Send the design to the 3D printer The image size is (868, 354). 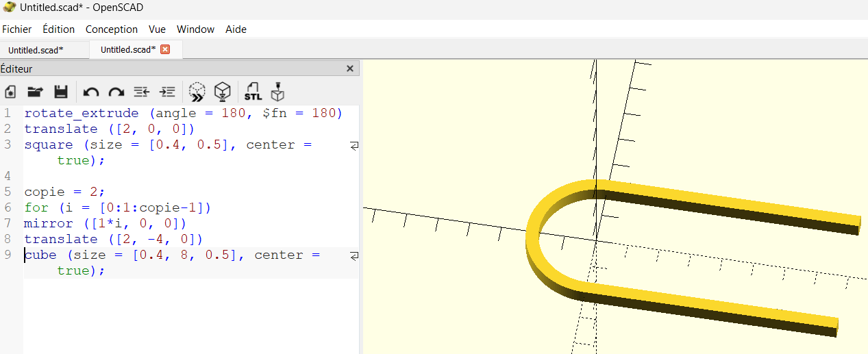coord(277,92)
